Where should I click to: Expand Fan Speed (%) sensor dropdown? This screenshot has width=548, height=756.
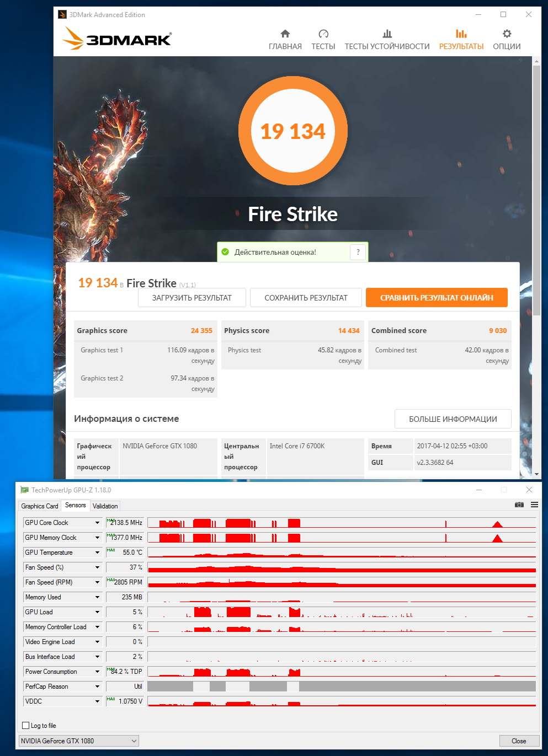click(97, 567)
